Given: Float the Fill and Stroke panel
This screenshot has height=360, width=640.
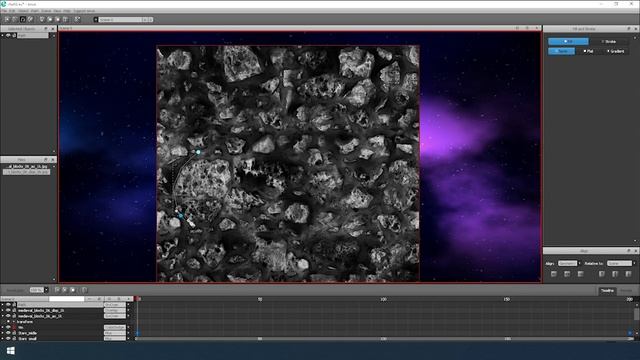Looking at the screenshot, I should [x=629, y=29].
